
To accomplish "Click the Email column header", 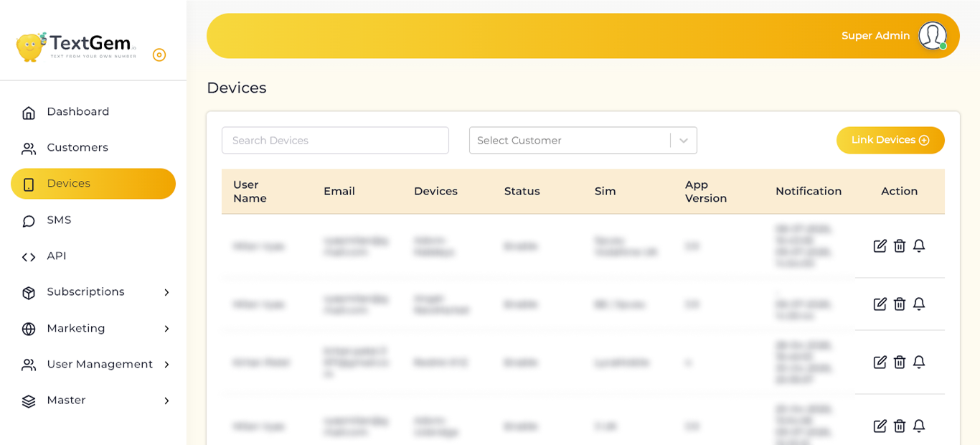I will click(339, 192).
